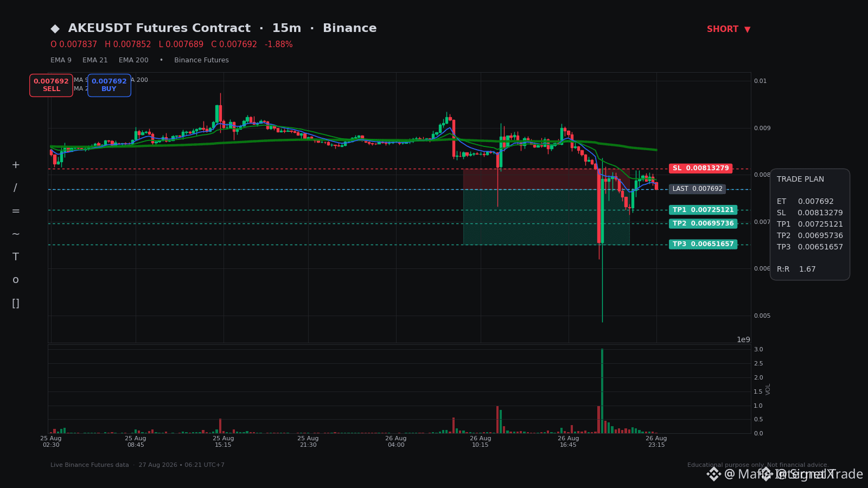
Task: Click the "26 Aug 04:00" time axis label
Action: tap(396, 441)
